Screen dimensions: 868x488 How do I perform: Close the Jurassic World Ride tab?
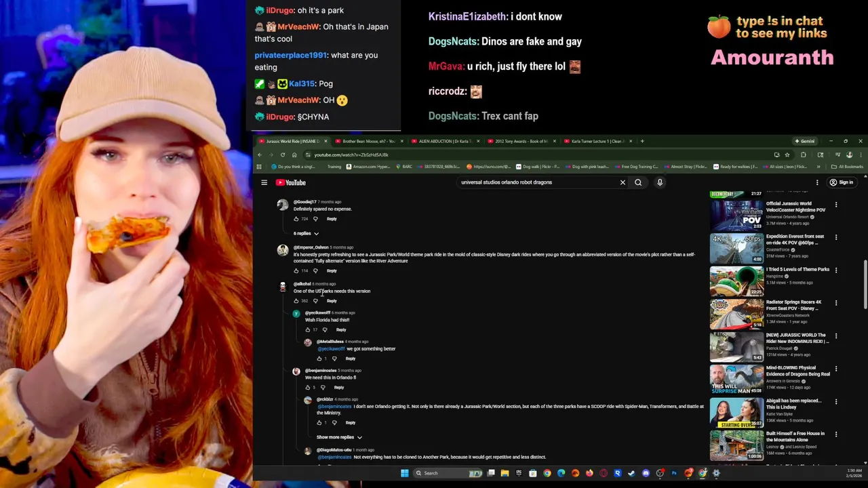pos(325,141)
